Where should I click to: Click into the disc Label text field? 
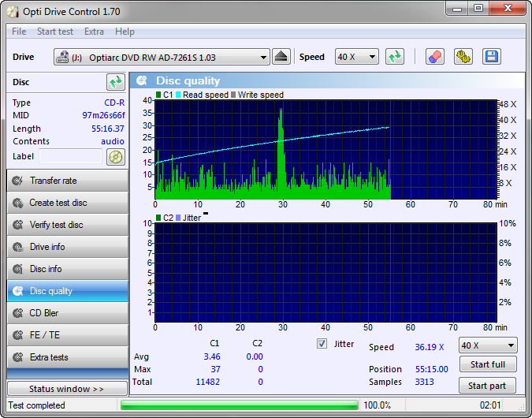(70, 156)
